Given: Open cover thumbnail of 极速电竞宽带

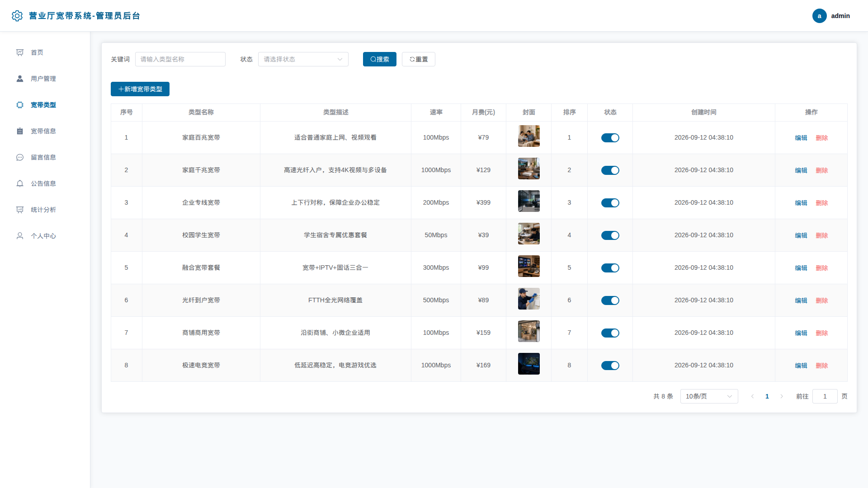Looking at the screenshot, I should pos(528,364).
